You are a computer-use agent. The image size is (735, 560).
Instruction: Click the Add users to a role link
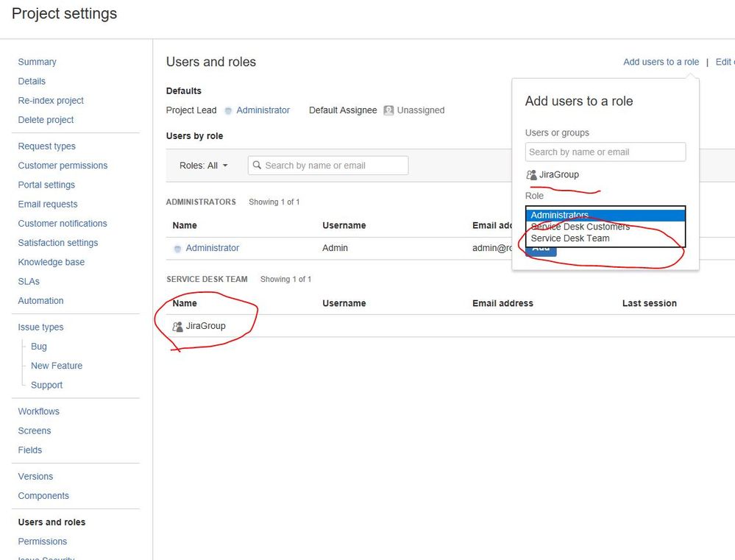click(x=661, y=62)
